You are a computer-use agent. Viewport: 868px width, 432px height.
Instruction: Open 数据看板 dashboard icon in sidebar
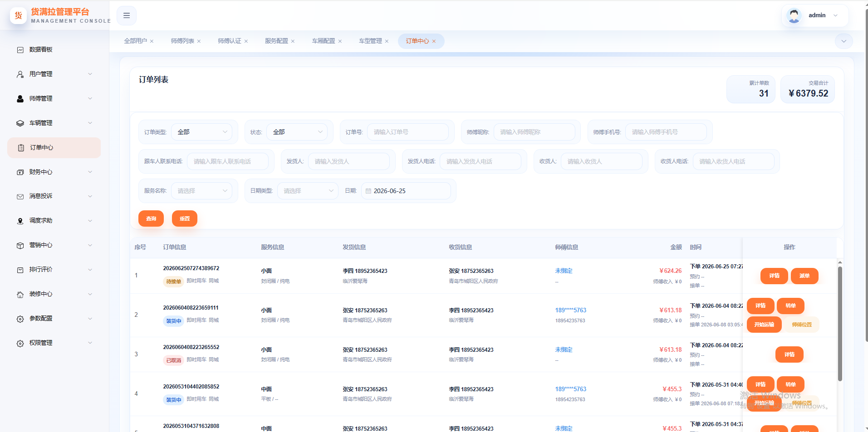(x=20, y=50)
